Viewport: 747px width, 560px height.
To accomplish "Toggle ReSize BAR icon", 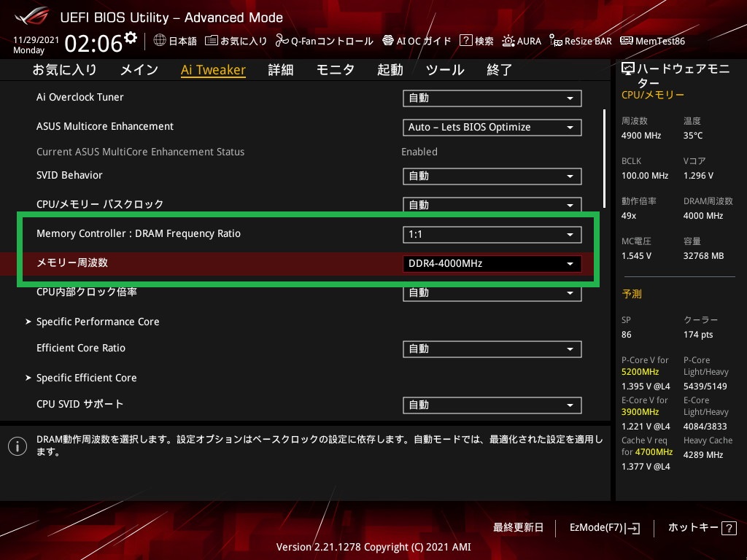I will (555, 41).
